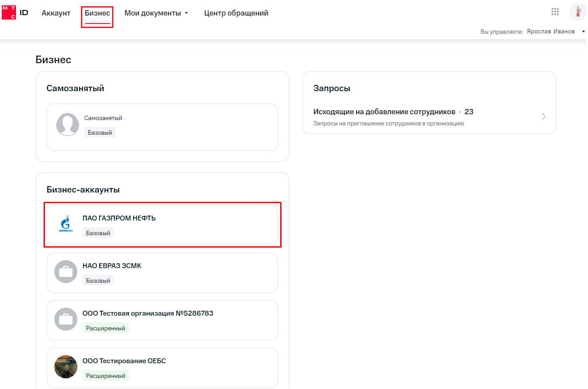Viewport: 588px width, 389px height.
Task: Click the Самозанятый avatar placeholder
Action: (68, 124)
